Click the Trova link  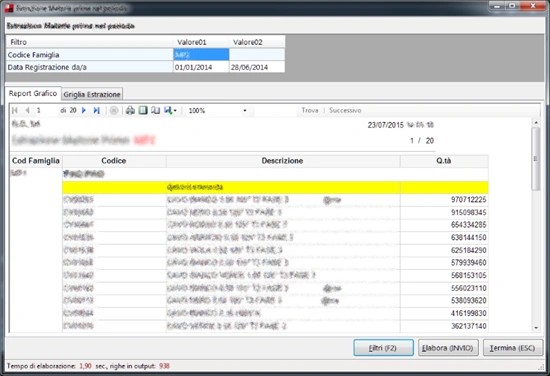pos(310,110)
